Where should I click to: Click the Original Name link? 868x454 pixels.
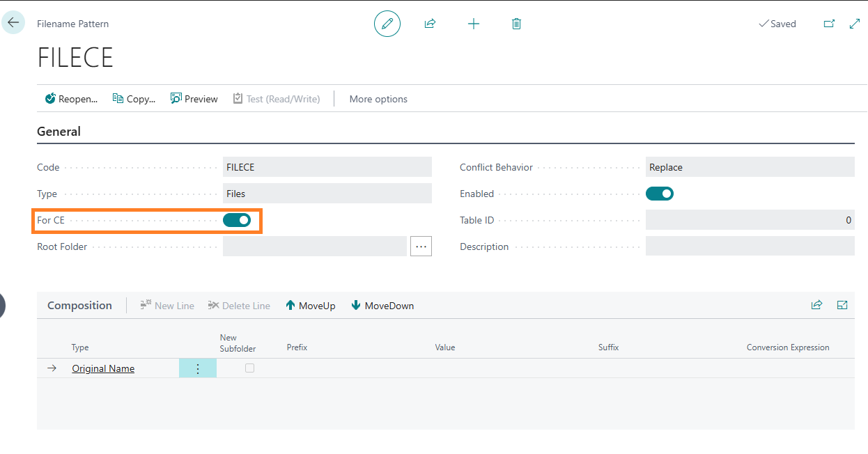coord(103,368)
